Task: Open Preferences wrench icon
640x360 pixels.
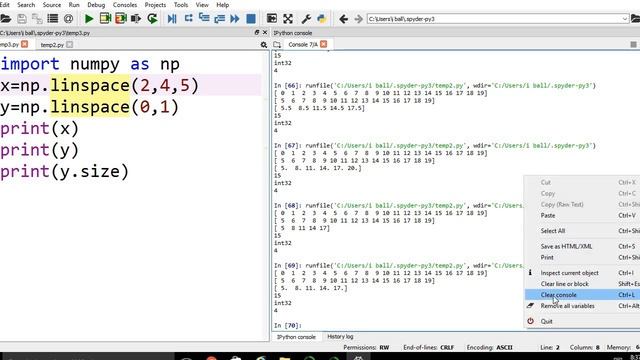Action: (x=306, y=18)
